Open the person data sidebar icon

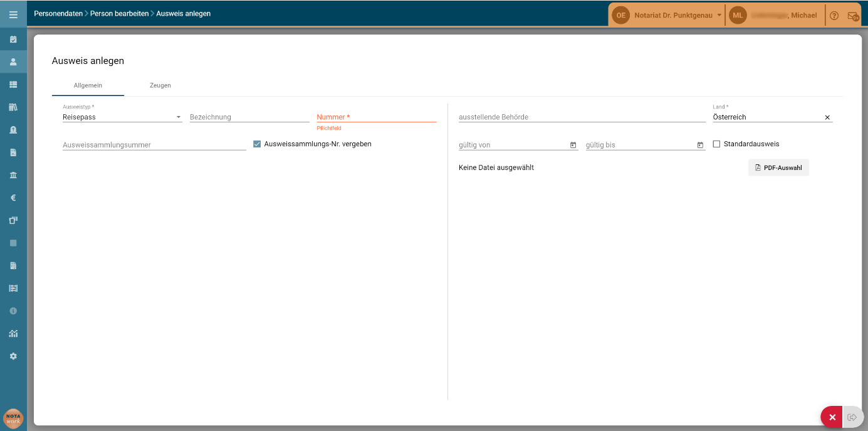coord(13,61)
